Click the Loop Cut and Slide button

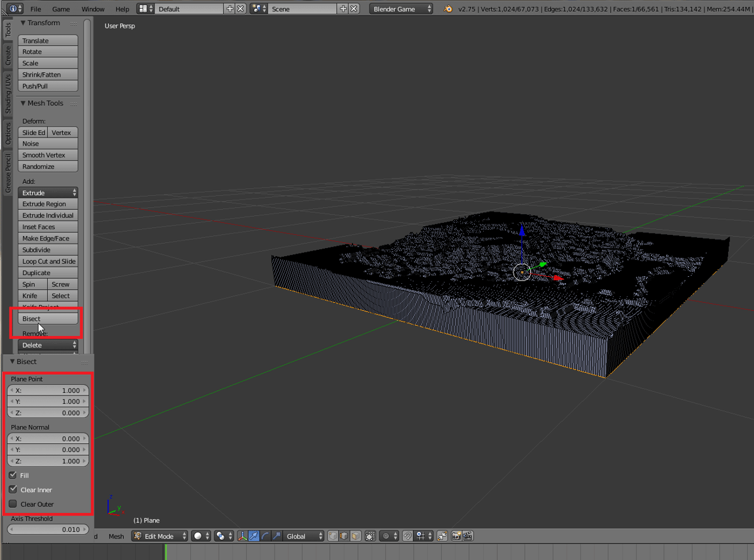click(48, 261)
